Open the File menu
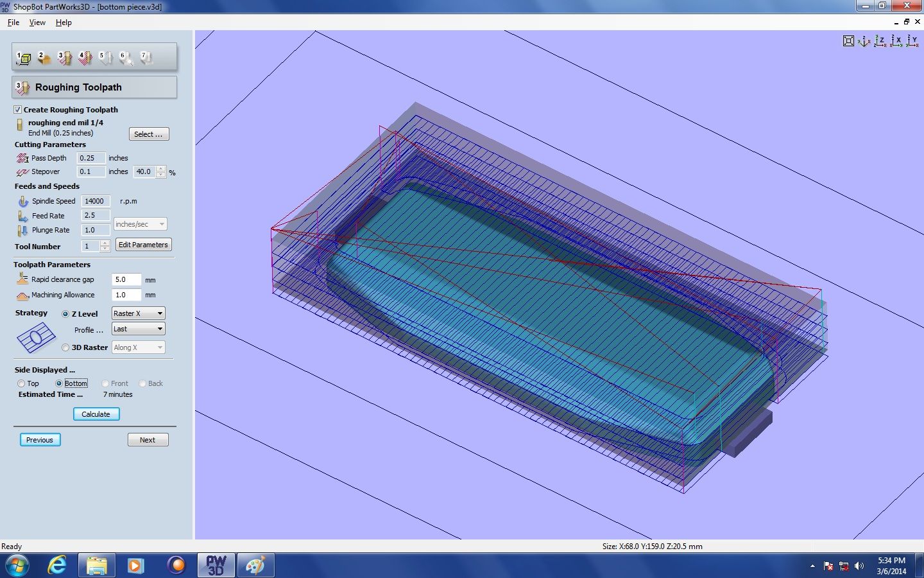This screenshot has height=578, width=924. coord(13,22)
